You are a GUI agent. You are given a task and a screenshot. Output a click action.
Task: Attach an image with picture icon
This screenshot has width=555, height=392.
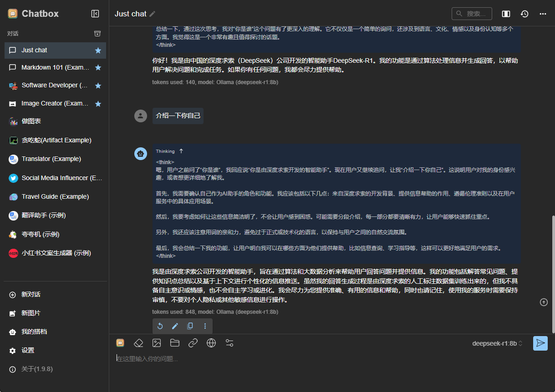(157, 343)
